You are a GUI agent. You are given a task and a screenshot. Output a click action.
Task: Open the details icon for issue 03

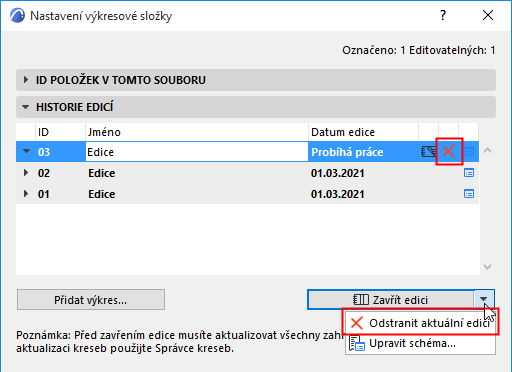click(469, 152)
